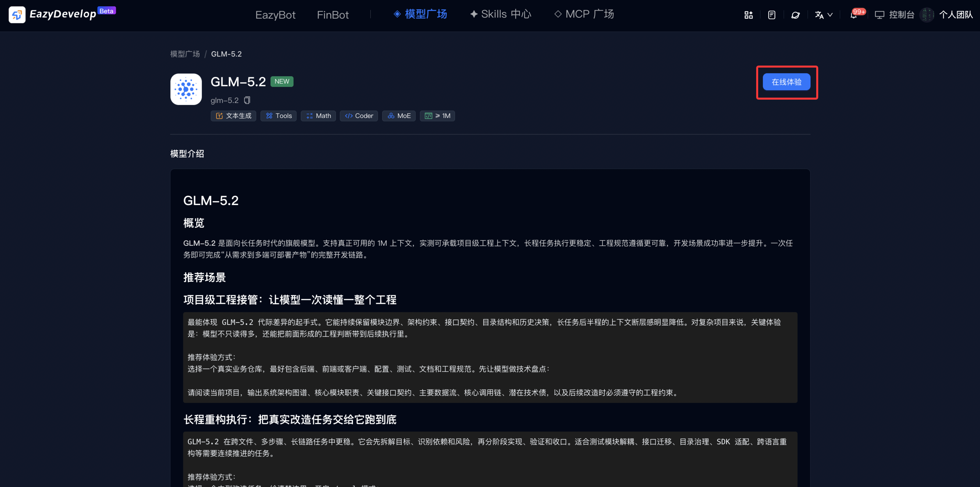Image resolution: width=980 pixels, height=487 pixels.
Task: Click the GLM-5.2 model title beside the logo
Action: [x=238, y=81]
